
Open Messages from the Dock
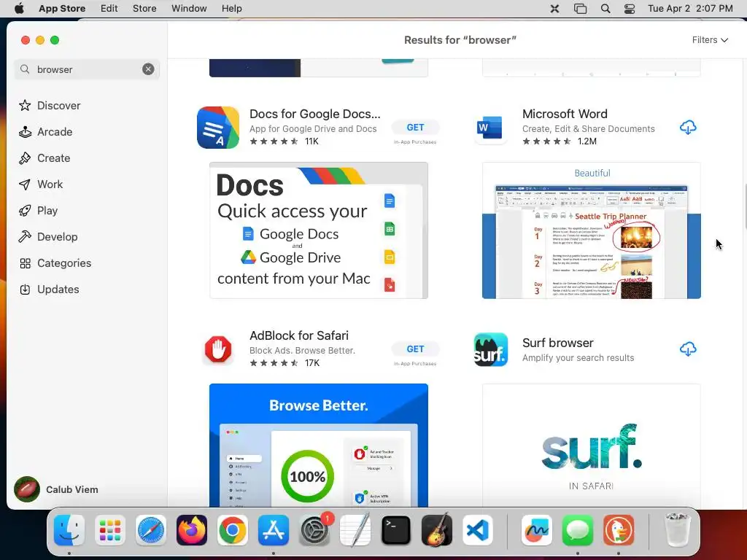point(578,530)
